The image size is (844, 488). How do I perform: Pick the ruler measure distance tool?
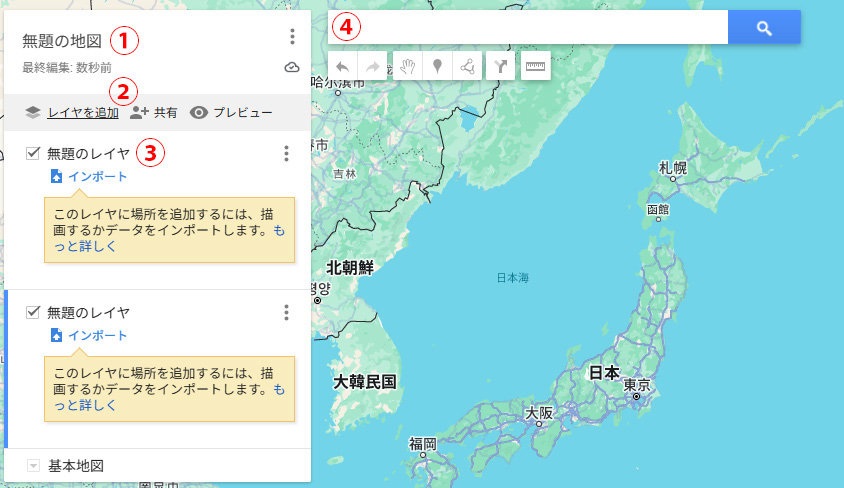tap(536, 67)
